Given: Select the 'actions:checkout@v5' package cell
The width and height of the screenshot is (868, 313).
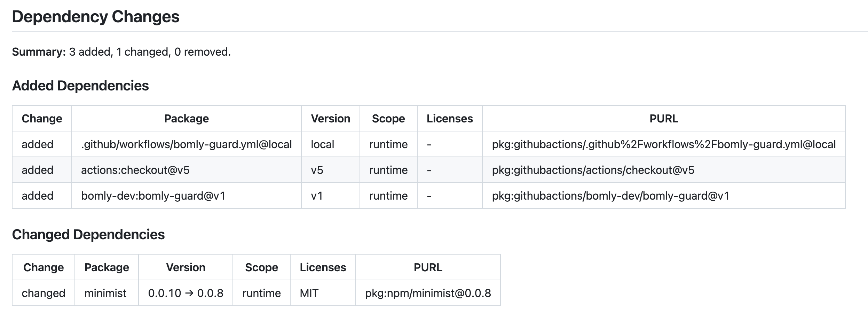Looking at the screenshot, I should [187, 170].
